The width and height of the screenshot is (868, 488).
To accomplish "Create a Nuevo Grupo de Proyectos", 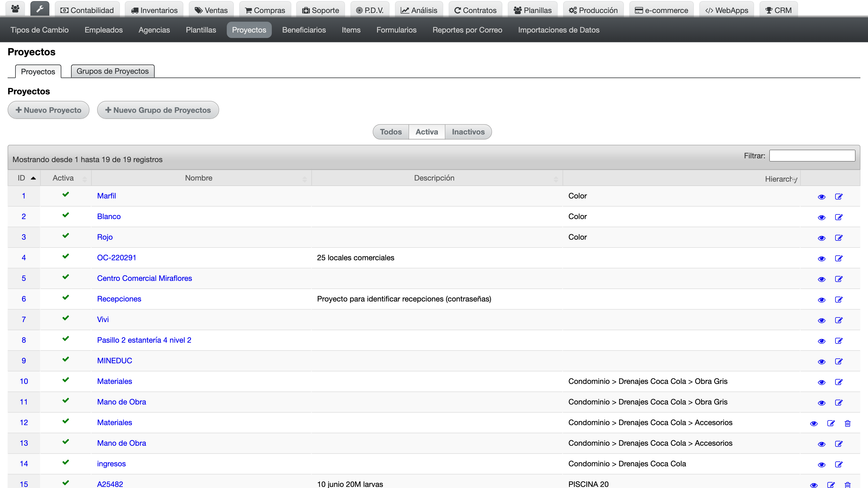I will (x=158, y=110).
